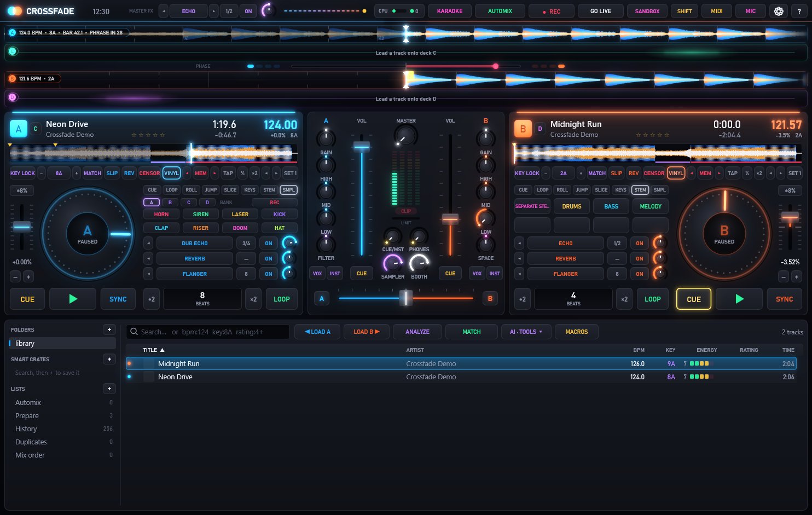This screenshot has width=812, height=515.
Task: Click the previous master FX arrow beside ECHO
Action: click(163, 11)
